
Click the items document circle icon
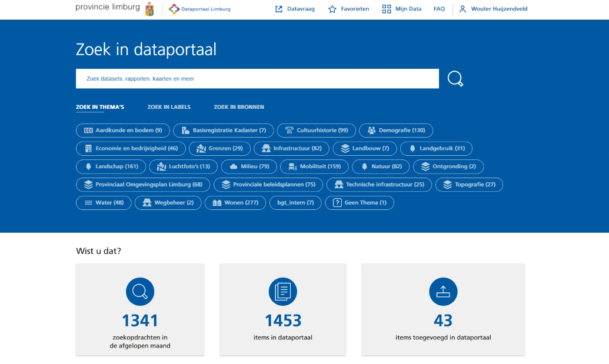click(283, 292)
